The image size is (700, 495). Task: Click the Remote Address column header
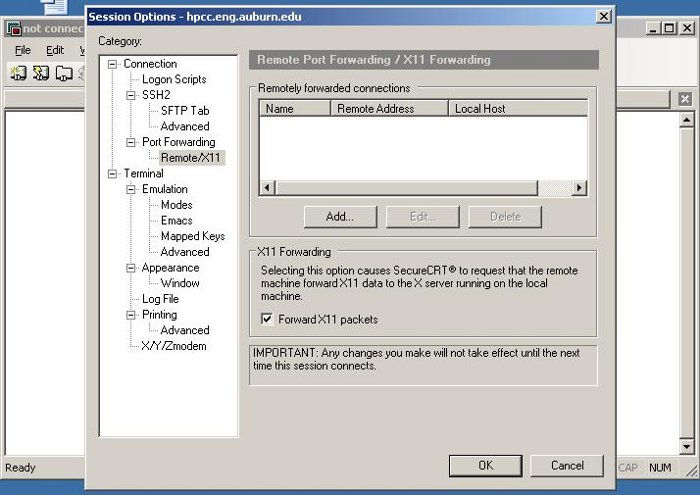[389, 108]
